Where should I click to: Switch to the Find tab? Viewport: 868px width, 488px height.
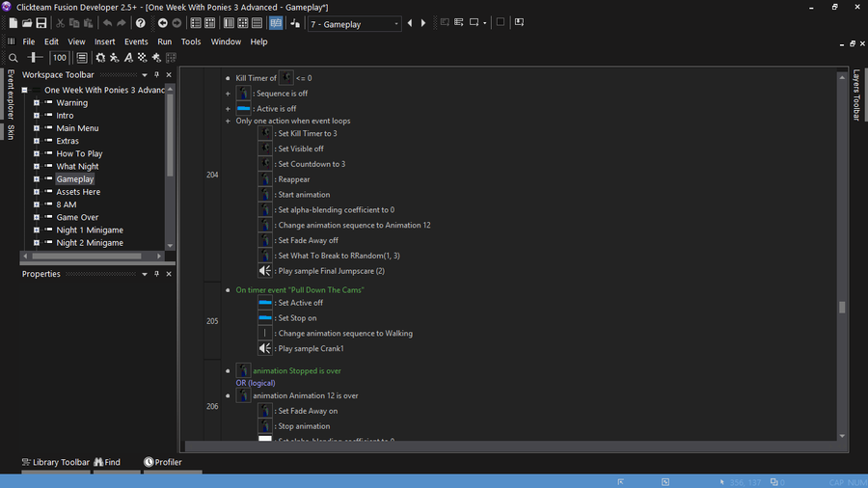(x=107, y=462)
